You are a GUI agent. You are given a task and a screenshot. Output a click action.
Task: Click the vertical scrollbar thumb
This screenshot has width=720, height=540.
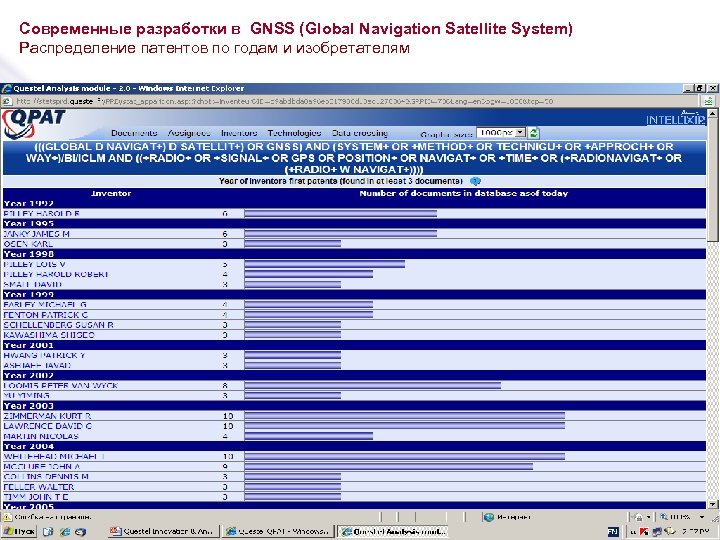pos(712,179)
